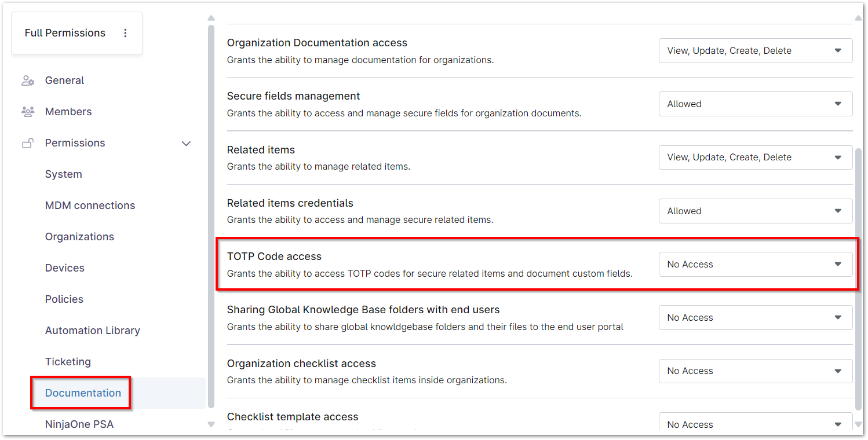Click the General user-settings icon
This screenshot has width=868, height=440.
[x=28, y=80]
